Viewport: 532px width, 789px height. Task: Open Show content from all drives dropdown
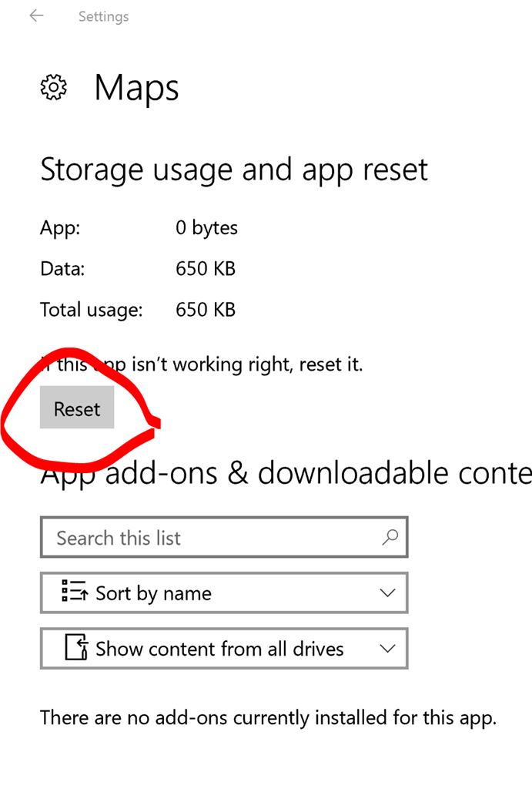coord(224,648)
